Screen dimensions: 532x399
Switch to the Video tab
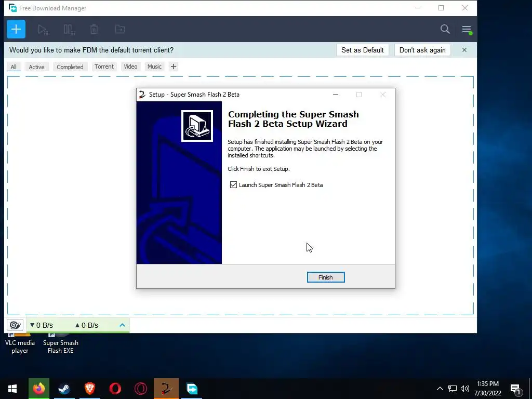click(x=130, y=66)
